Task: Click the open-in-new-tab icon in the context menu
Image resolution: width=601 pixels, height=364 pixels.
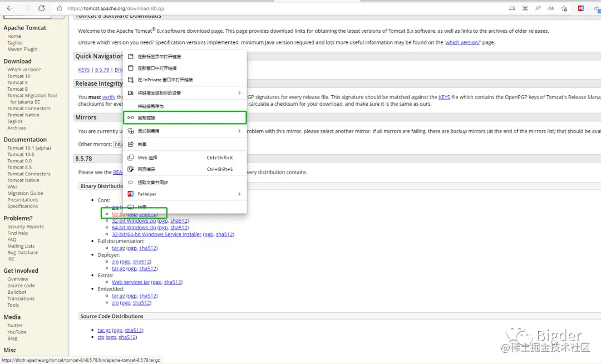Action: (x=131, y=56)
